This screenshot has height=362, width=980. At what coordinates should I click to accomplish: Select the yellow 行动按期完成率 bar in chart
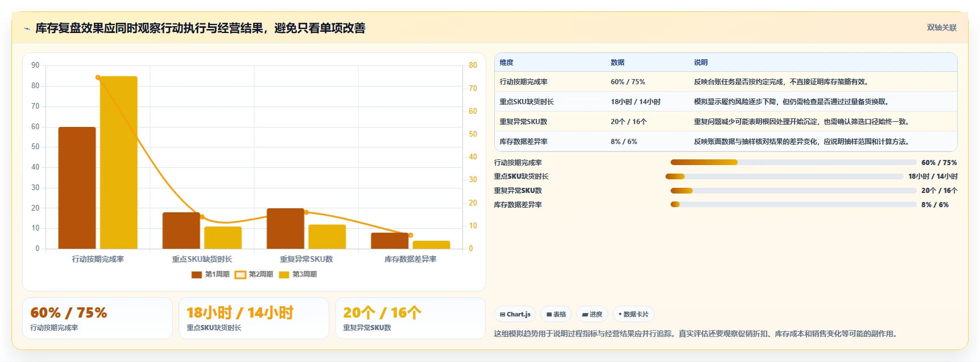tap(119, 162)
